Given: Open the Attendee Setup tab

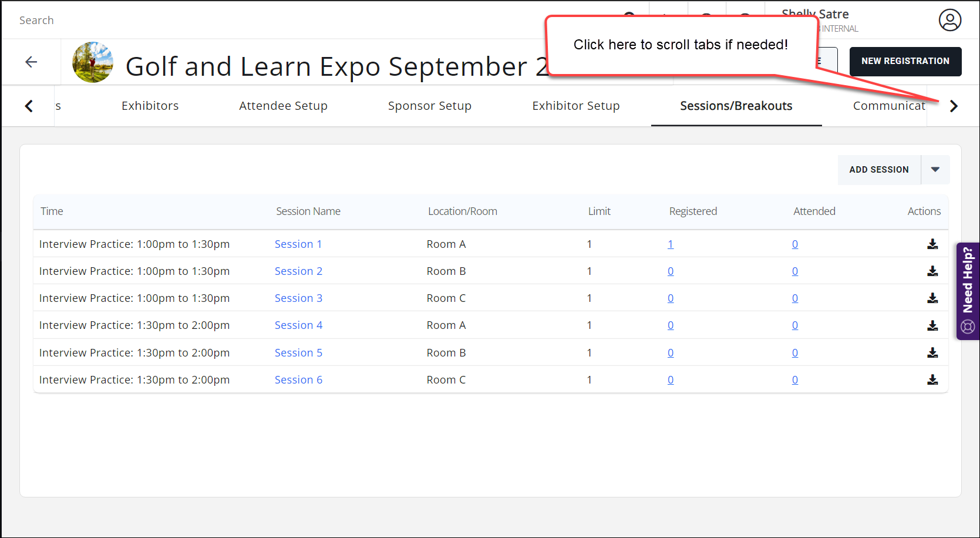Looking at the screenshot, I should [283, 106].
